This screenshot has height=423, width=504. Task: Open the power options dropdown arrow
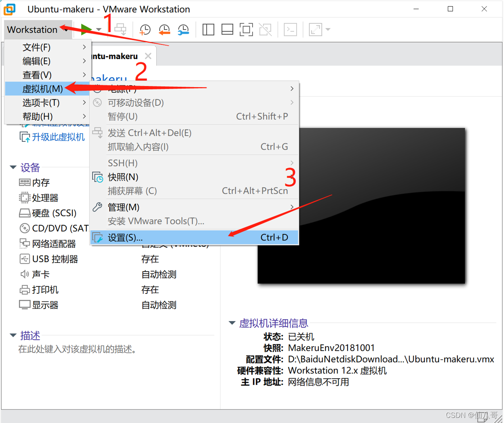pyautogui.click(x=99, y=30)
